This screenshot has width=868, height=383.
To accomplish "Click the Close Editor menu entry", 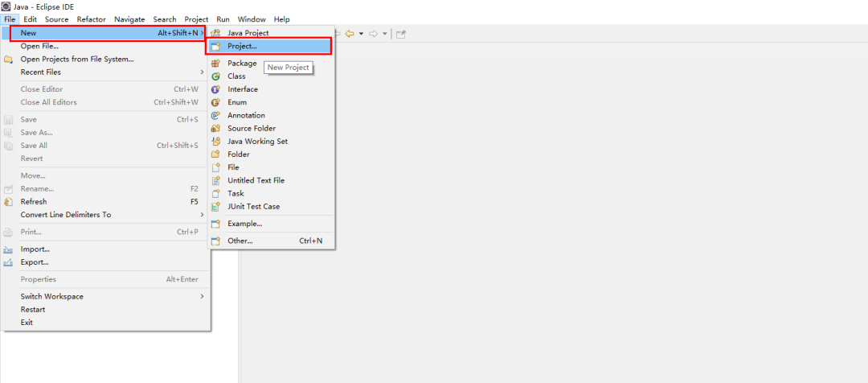I will [x=105, y=89].
